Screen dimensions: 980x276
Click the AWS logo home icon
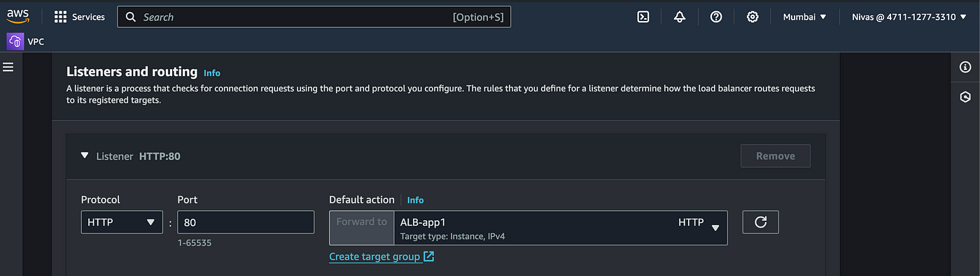click(18, 16)
